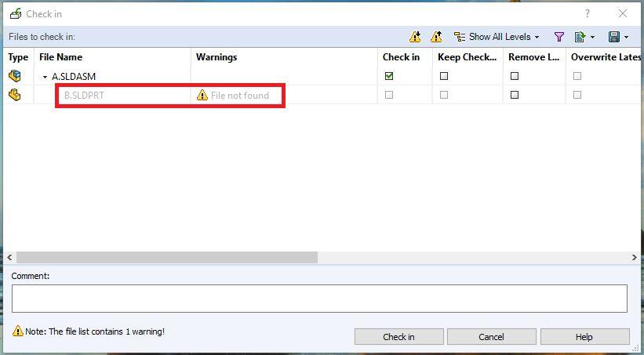Click the horizontal scrollbar thumb
Screen dimensions: 644x355
166,257
